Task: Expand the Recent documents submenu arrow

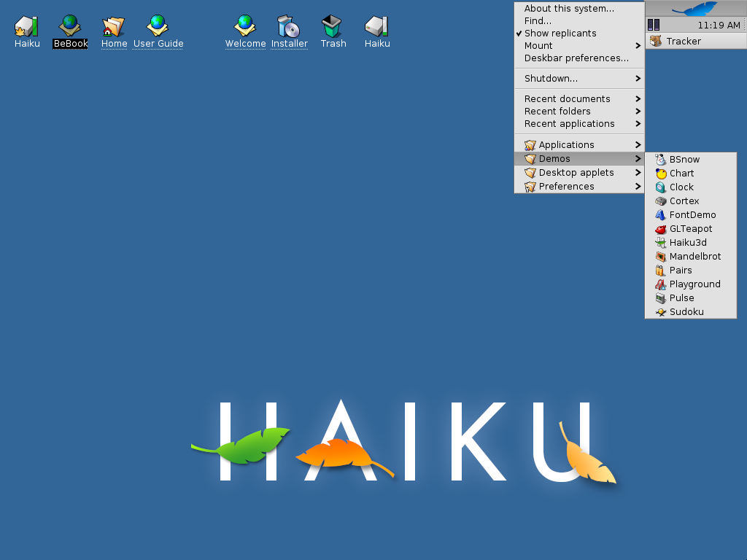Action: (638, 98)
